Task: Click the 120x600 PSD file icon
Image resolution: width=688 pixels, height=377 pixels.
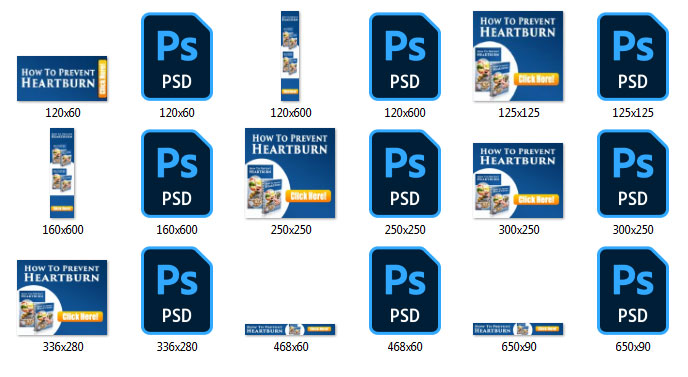Action: coord(405,56)
